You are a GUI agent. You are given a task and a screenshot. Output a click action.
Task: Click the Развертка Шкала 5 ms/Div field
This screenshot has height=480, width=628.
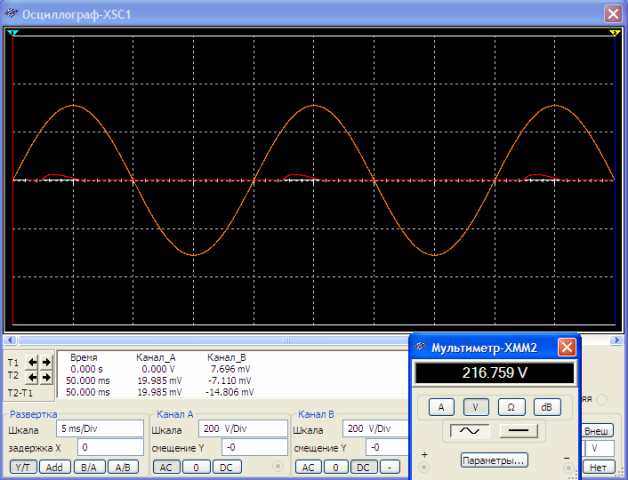pos(100,428)
